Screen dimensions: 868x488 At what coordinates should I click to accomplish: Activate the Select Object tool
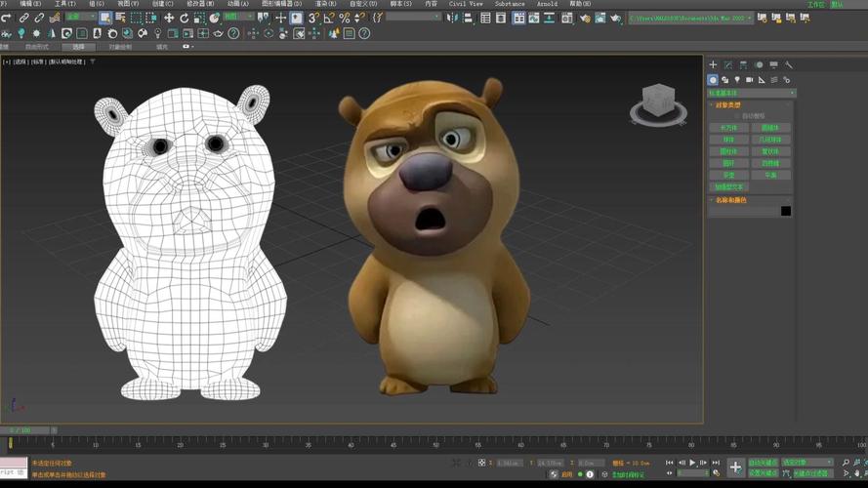click(105, 19)
